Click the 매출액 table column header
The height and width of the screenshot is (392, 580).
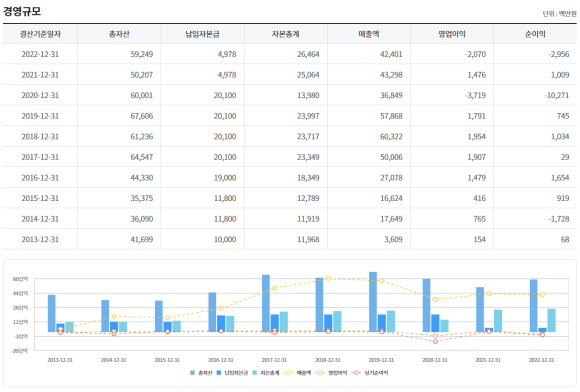pos(369,34)
